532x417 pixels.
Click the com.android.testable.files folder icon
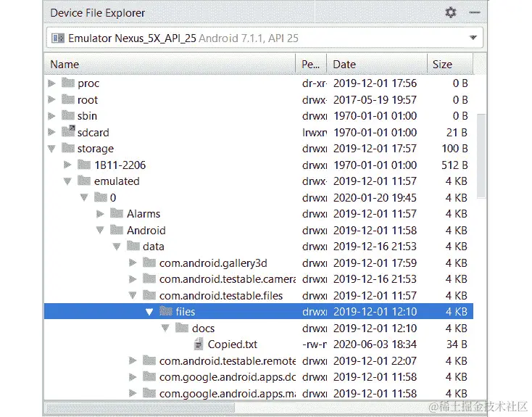coord(149,294)
